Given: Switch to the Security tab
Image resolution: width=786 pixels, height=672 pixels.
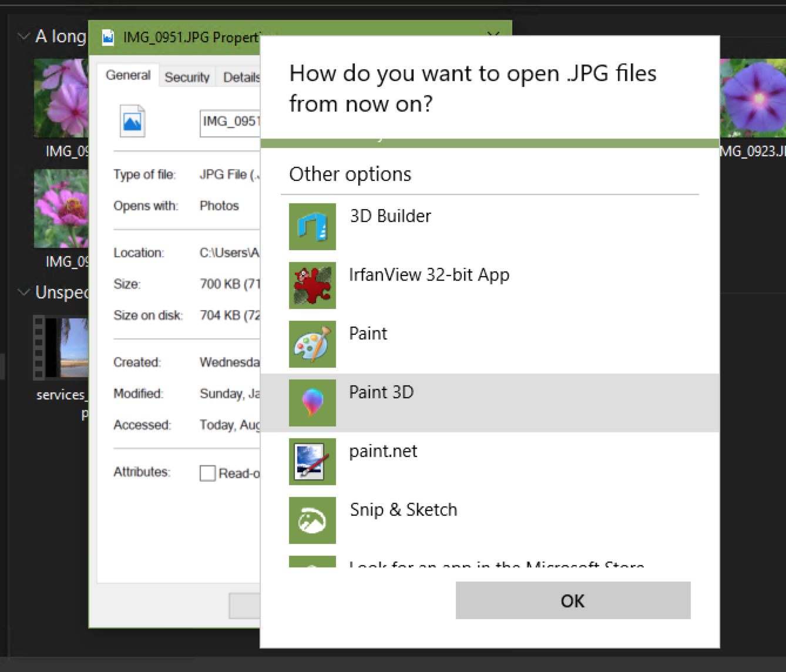Looking at the screenshot, I should tap(186, 76).
